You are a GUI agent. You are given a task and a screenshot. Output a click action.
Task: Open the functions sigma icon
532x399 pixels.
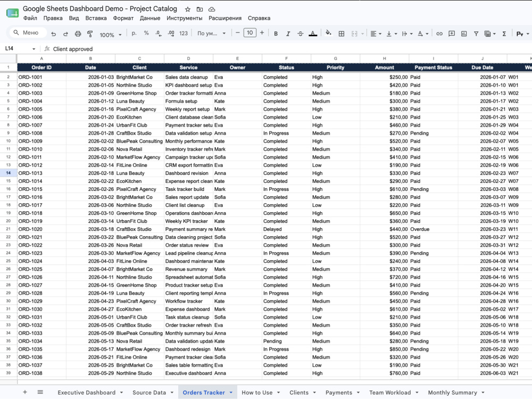pos(504,34)
